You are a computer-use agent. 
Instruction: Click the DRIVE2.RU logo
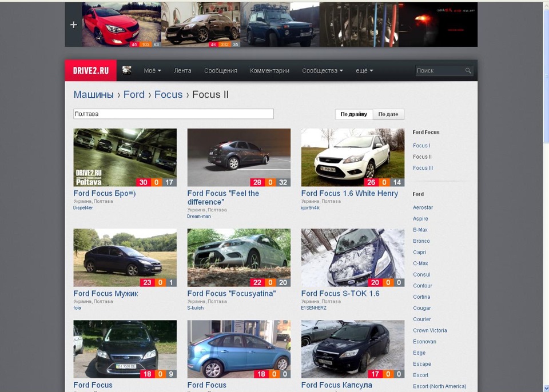tap(91, 71)
